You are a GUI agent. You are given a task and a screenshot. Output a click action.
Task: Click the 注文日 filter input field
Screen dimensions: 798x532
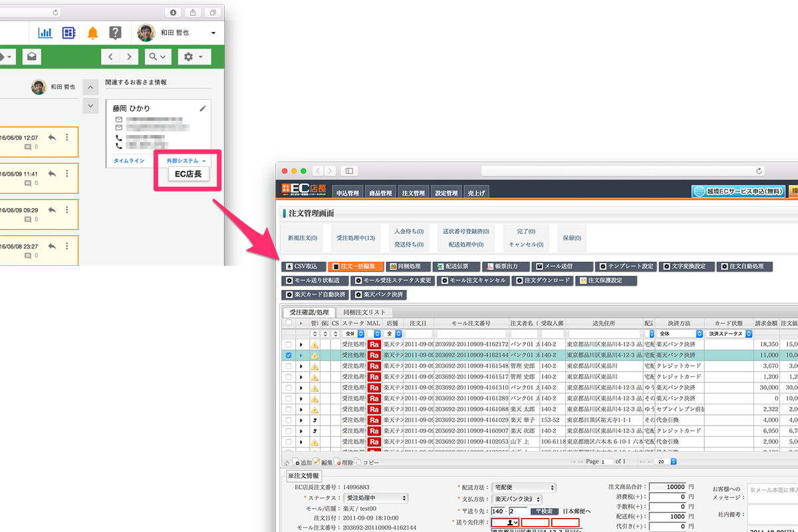pos(418,334)
